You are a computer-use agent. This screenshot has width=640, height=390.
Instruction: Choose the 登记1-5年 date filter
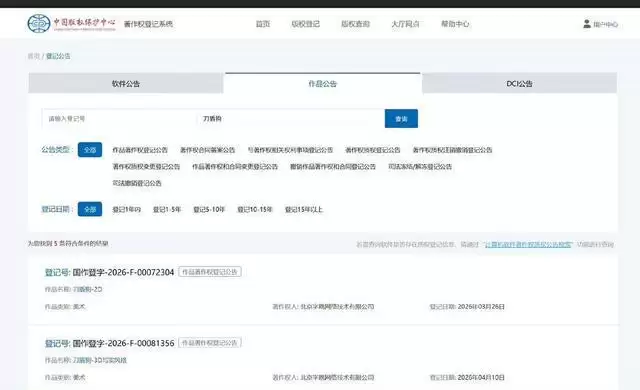click(x=167, y=210)
